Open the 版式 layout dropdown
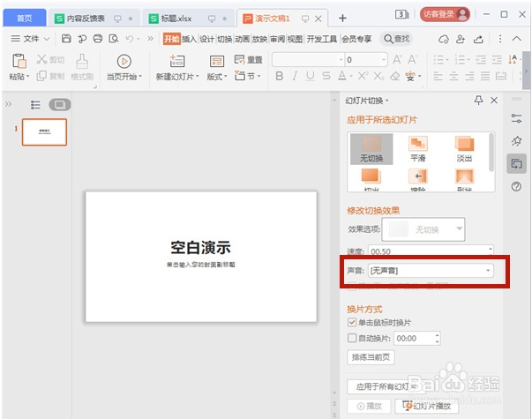Viewport: 532px width, 419px height. pos(217,68)
